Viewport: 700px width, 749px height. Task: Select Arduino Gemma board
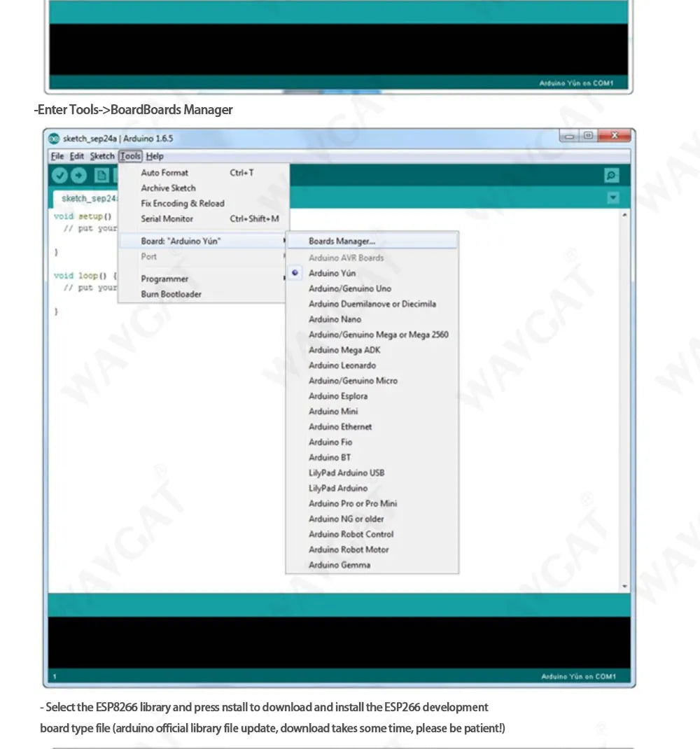pos(372,565)
